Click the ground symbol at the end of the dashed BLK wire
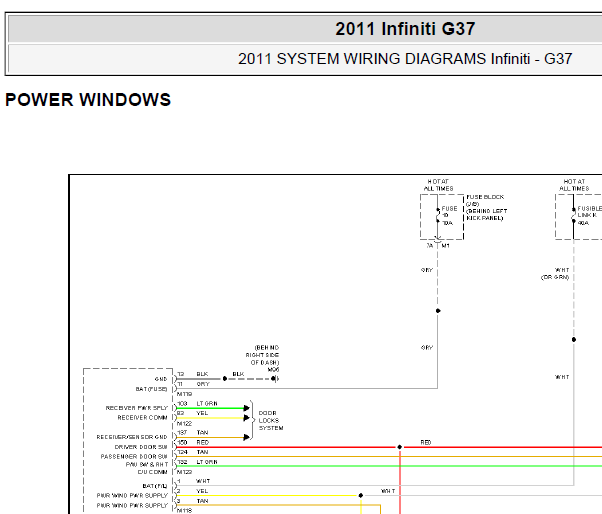The image size is (602, 514). pyautogui.click(x=275, y=379)
